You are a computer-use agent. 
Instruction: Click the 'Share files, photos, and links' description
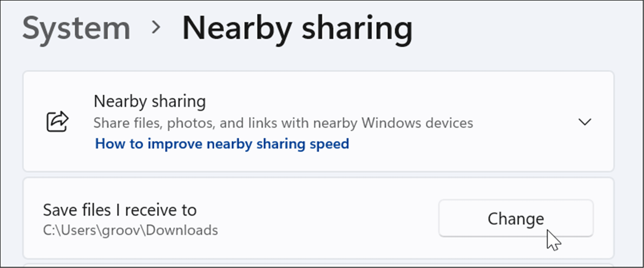[x=283, y=123]
